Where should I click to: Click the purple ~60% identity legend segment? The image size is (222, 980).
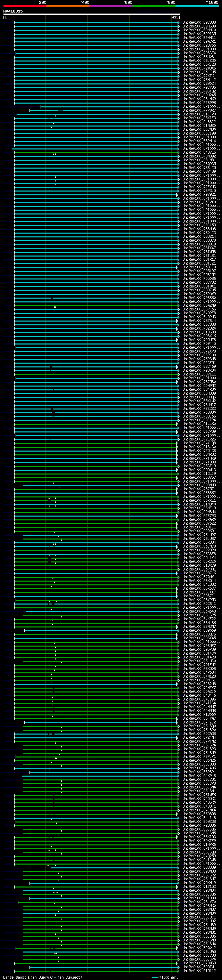point(111,7)
